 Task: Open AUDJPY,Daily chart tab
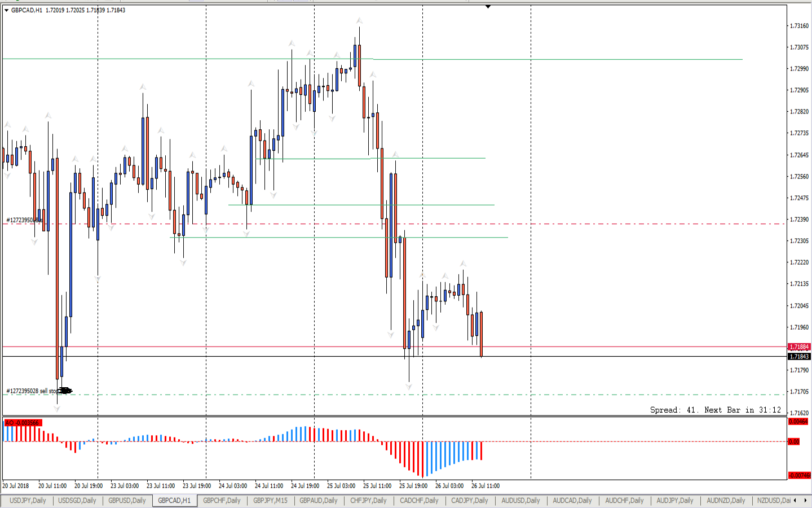click(x=675, y=501)
